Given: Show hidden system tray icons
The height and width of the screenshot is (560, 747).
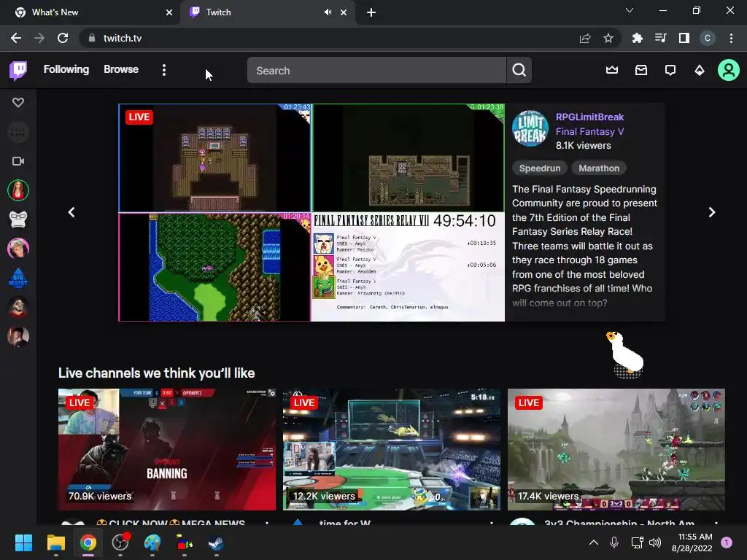Looking at the screenshot, I should pyautogui.click(x=594, y=542).
